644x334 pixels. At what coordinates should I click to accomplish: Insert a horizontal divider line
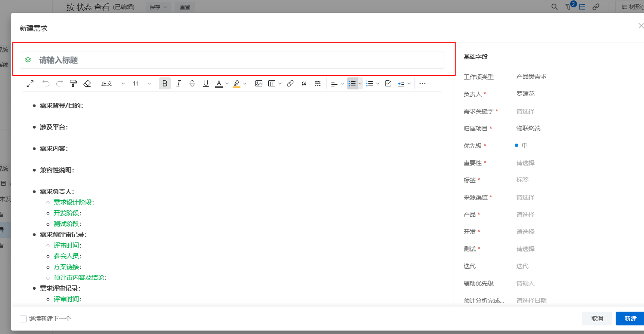(x=318, y=83)
